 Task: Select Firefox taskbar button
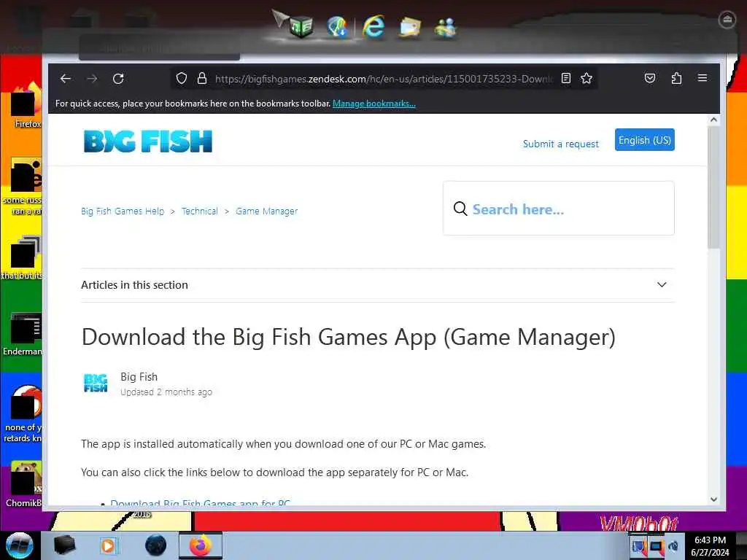click(x=201, y=545)
